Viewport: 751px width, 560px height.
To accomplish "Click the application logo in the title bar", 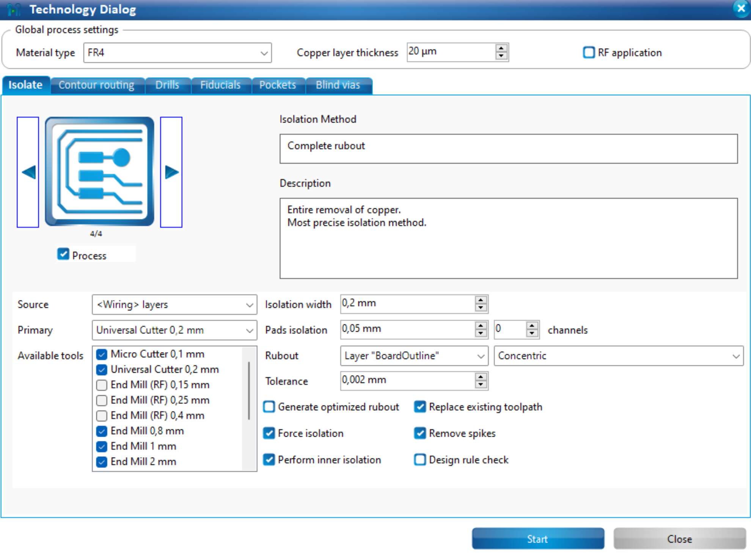I will 14,9.
